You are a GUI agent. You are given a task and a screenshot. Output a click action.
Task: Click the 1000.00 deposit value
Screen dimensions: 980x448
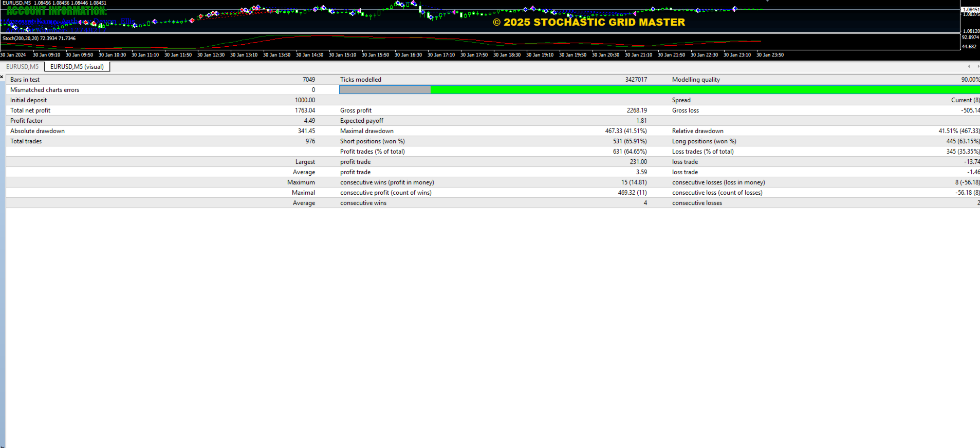click(x=305, y=100)
